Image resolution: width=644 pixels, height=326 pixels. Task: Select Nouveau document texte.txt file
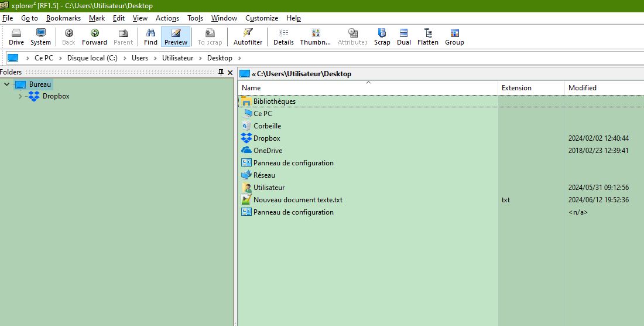[x=297, y=200]
